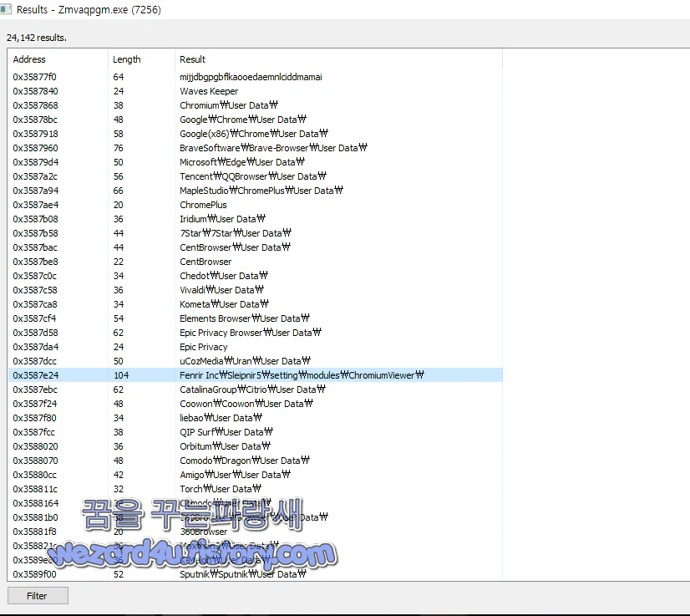Click address 0x3587840
690x616 pixels.
tap(35, 91)
